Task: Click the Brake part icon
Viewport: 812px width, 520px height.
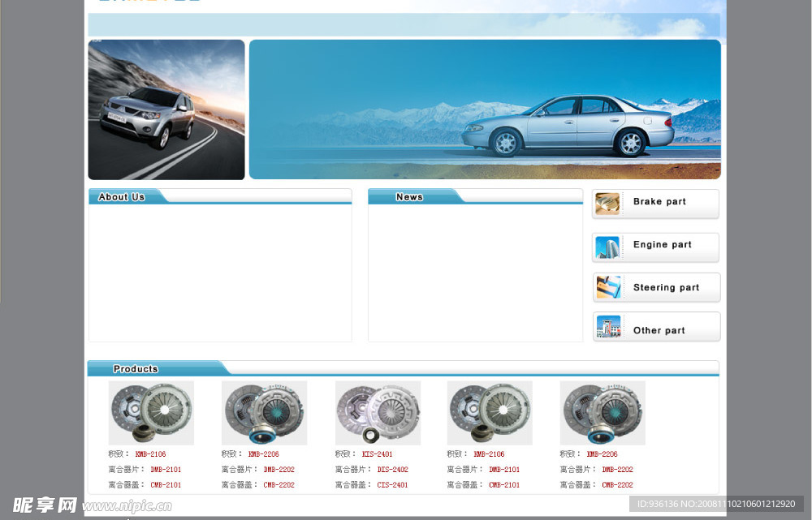Action: 607,204
